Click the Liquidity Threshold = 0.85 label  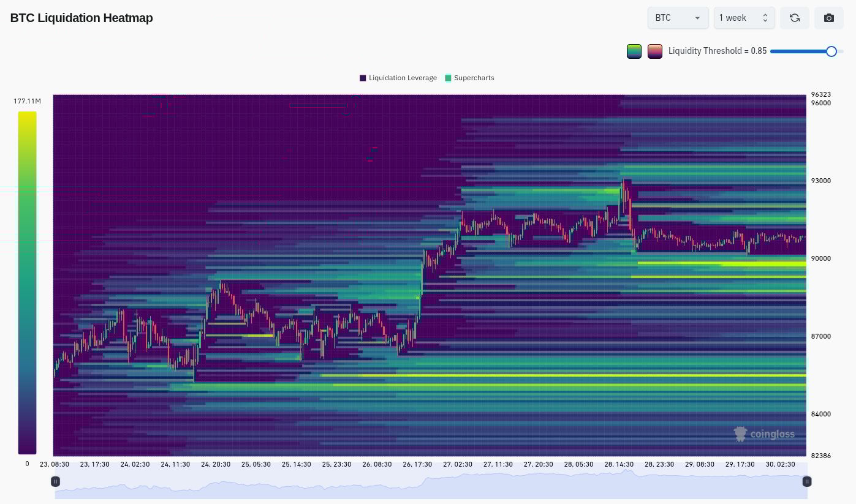(717, 51)
